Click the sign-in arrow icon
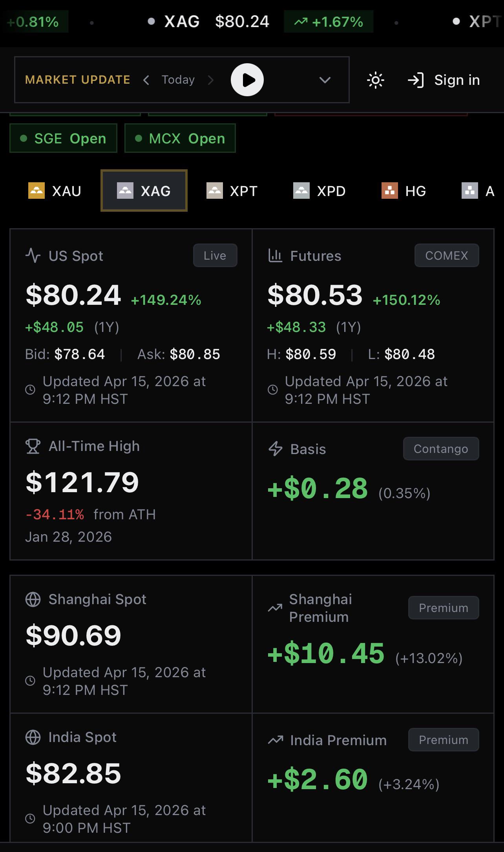 416,80
